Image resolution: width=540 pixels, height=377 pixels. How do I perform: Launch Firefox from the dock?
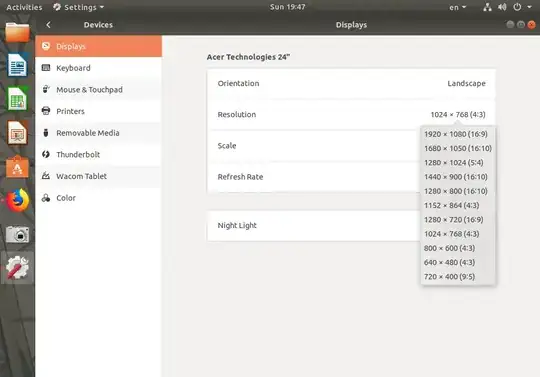point(17,200)
